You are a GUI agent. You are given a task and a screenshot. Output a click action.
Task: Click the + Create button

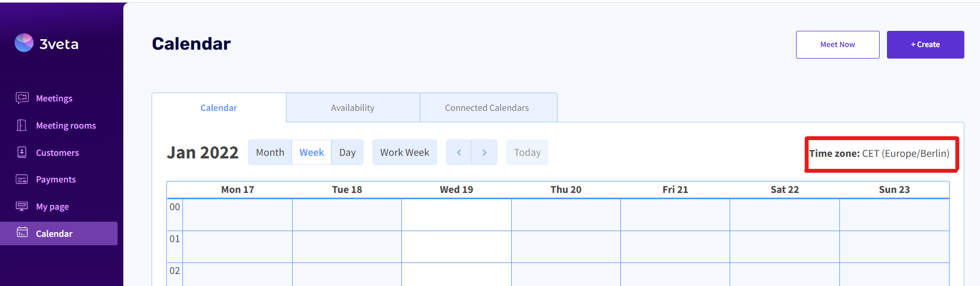click(x=925, y=44)
